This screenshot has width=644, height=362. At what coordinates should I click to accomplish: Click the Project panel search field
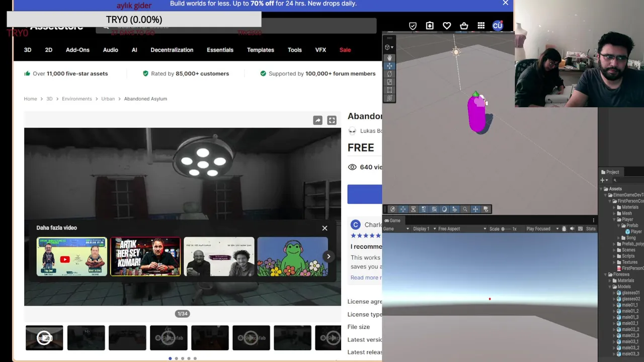pyautogui.click(x=628, y=180)
